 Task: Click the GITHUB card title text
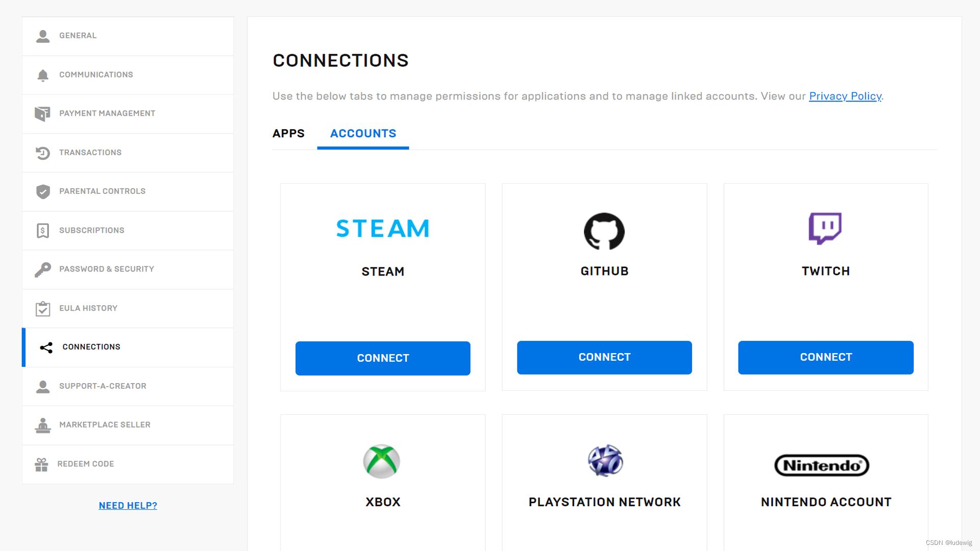604,271
